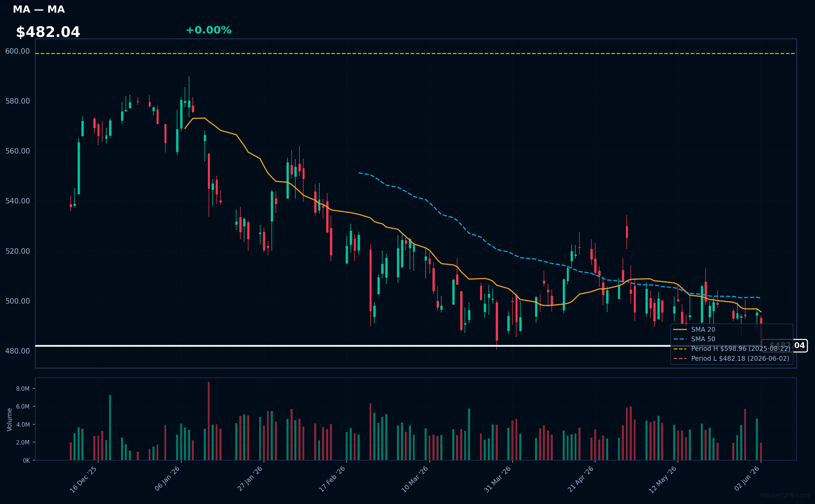The height and width of the screenshot is (504, 815).
Task: Click the blue dashed SMA 50 legend sample
Action: (680, 339)
